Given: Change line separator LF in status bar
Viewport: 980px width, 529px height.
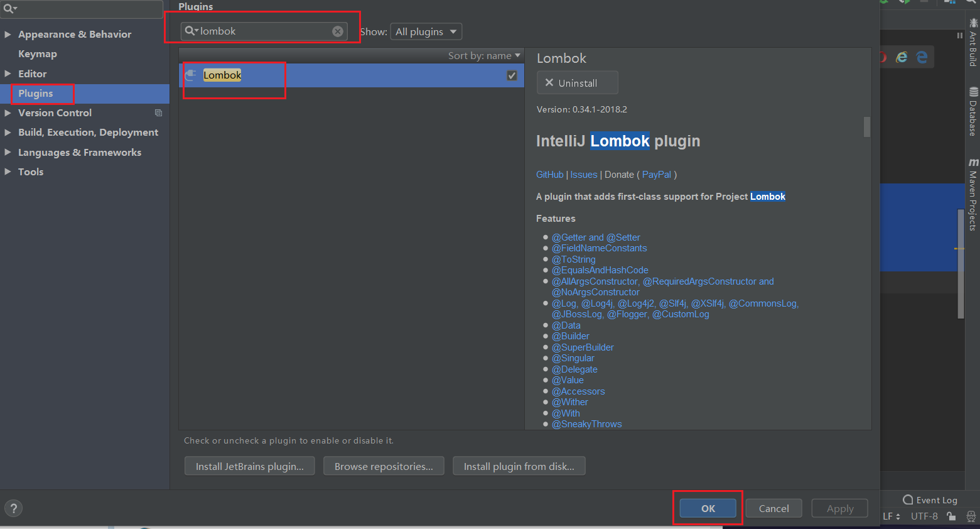Looking at the screenshot, I should (x=891, y=516).
